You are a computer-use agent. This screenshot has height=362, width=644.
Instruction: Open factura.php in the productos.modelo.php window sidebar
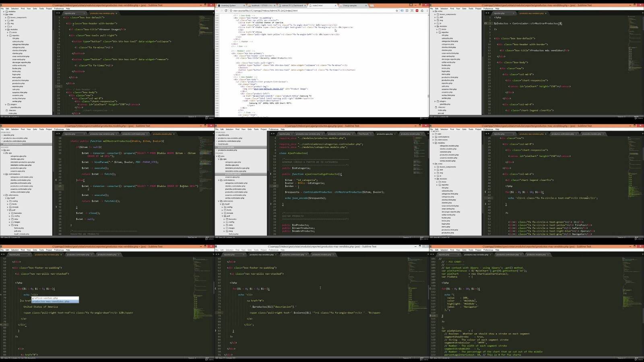(19, 228)
